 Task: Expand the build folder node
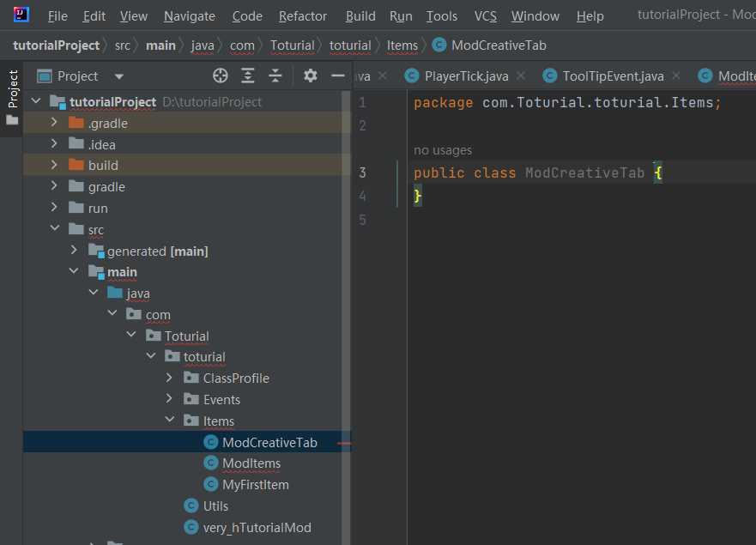[x=54, y=165]
